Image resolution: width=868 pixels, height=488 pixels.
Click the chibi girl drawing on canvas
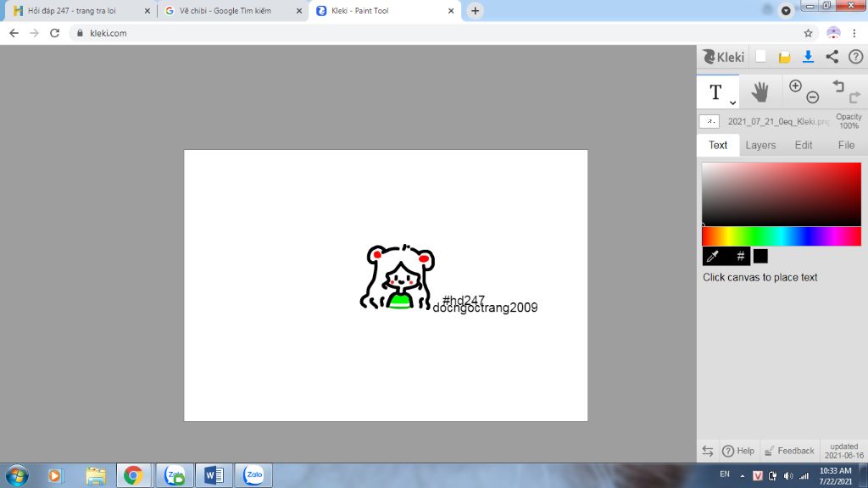click(398, 277)
